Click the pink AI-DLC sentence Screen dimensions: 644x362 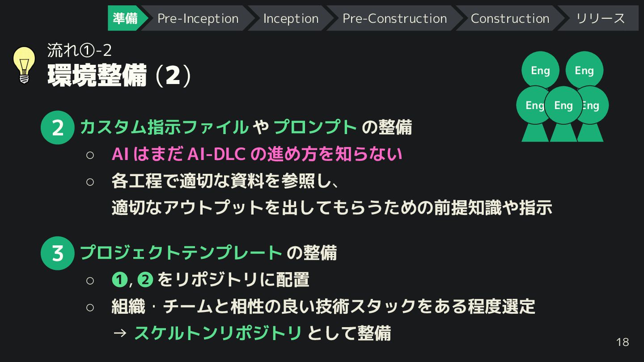click(257, 154)
